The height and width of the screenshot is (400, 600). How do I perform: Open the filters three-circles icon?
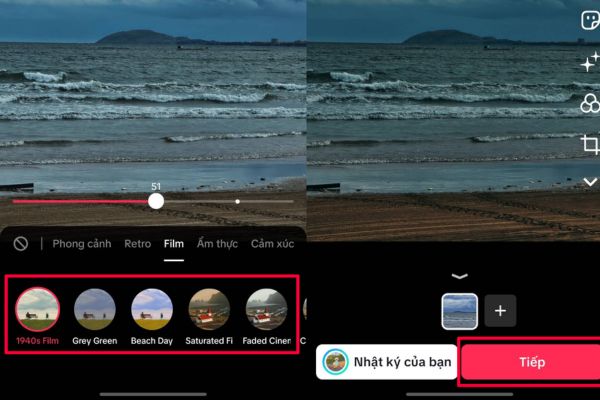(590, 103)
